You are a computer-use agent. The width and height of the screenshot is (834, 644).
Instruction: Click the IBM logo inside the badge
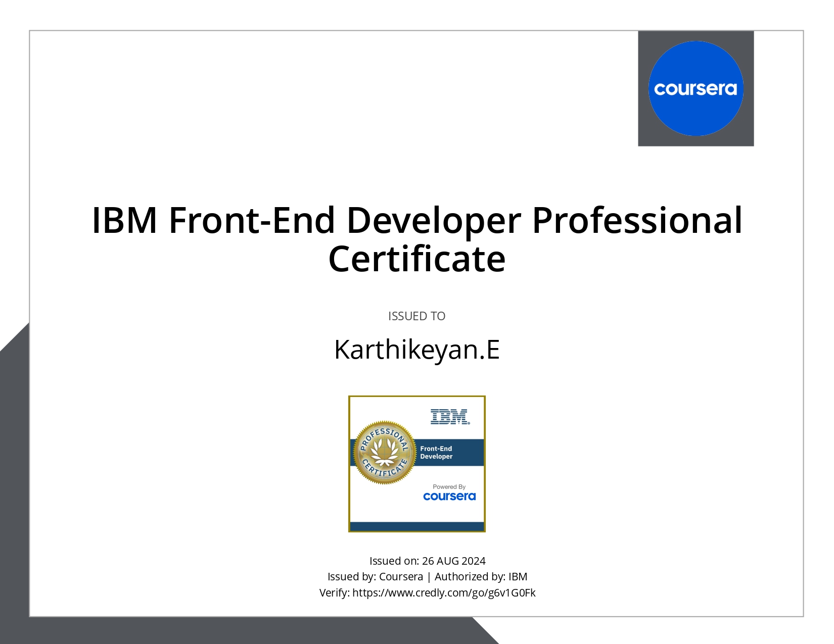[450, 417]
